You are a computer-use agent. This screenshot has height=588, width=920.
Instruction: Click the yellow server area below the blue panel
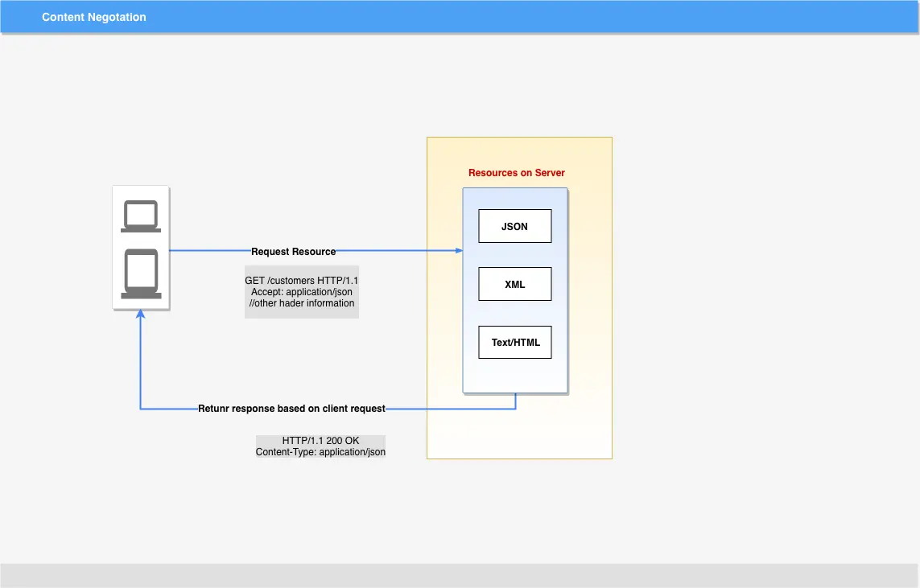[519, 434]
